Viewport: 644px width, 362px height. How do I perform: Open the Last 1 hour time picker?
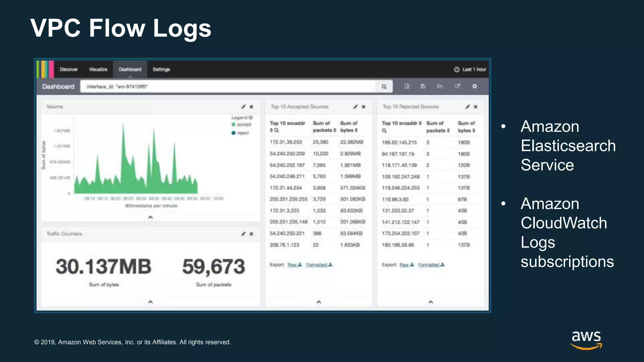[x=470, y=69]
